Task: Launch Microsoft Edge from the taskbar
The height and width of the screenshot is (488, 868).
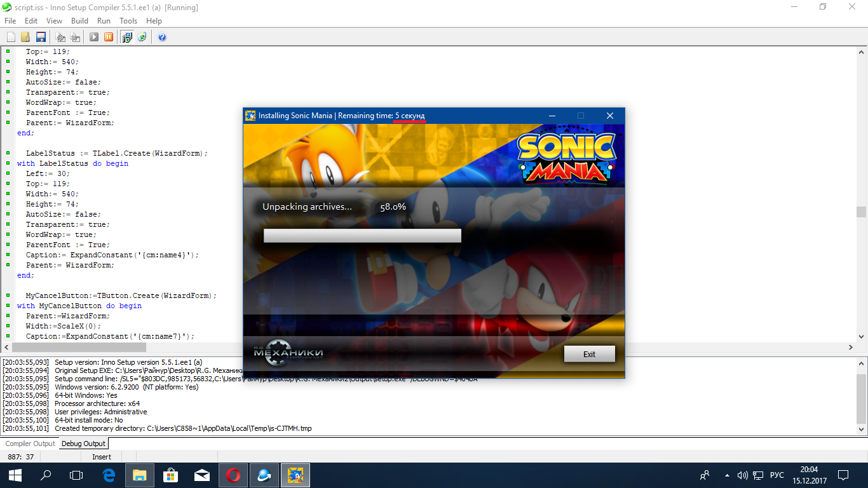Action: tap(109, 475)
